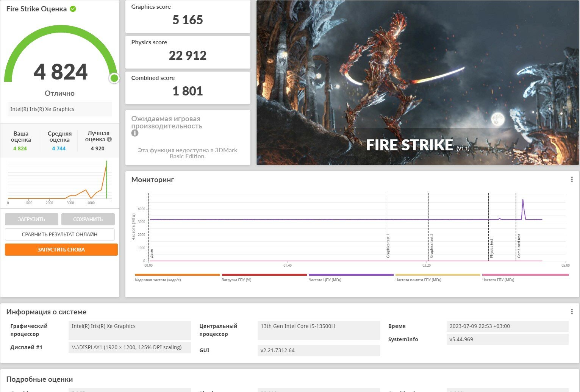Click Время value 2023-07-09 22:53
The height and width of the screenshot is (392, 580).
click(x=508, y=326)
